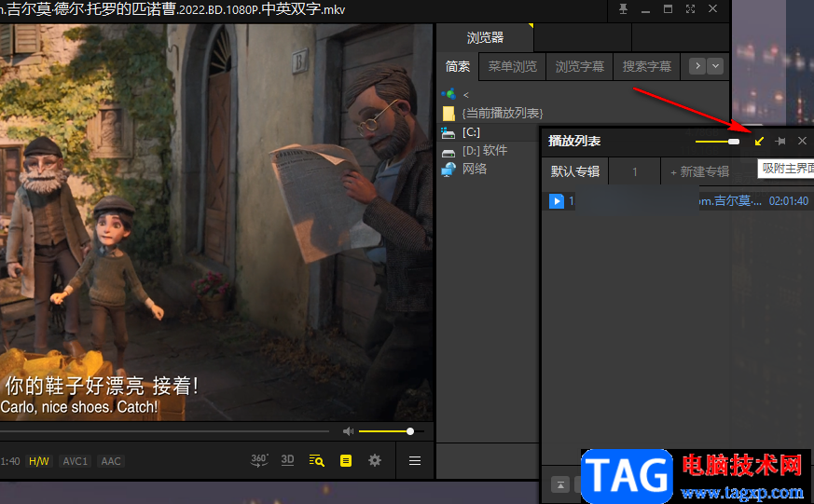The height and width of the screenshot is (504, 814).
Task: Open the album tab labeled 1
Action: [634, 171]
